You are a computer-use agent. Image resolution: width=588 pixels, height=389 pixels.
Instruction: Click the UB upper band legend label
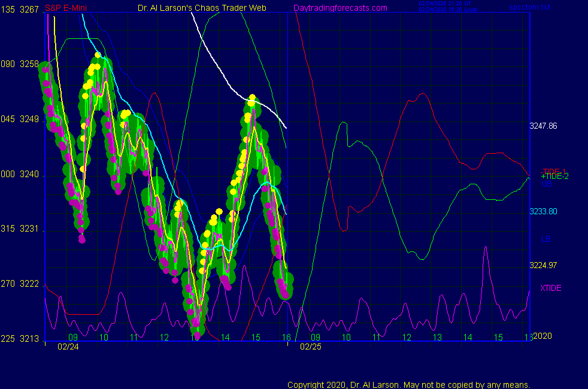click(x=546, y=184)
